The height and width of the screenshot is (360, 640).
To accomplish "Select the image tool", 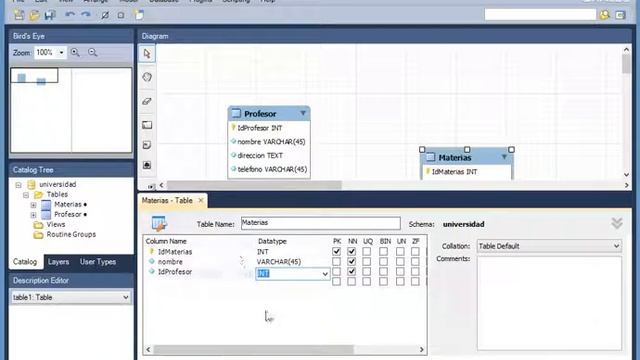I will tap(147, 165).
